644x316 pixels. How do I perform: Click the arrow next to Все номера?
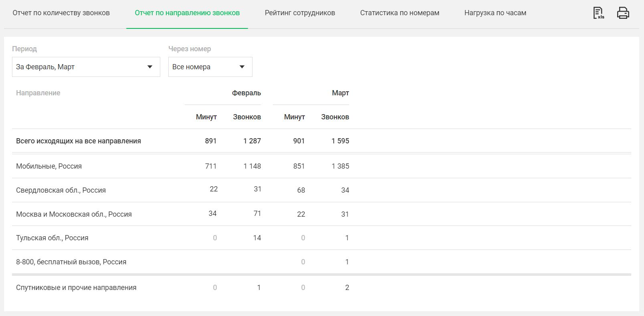(x=242, y=67)
